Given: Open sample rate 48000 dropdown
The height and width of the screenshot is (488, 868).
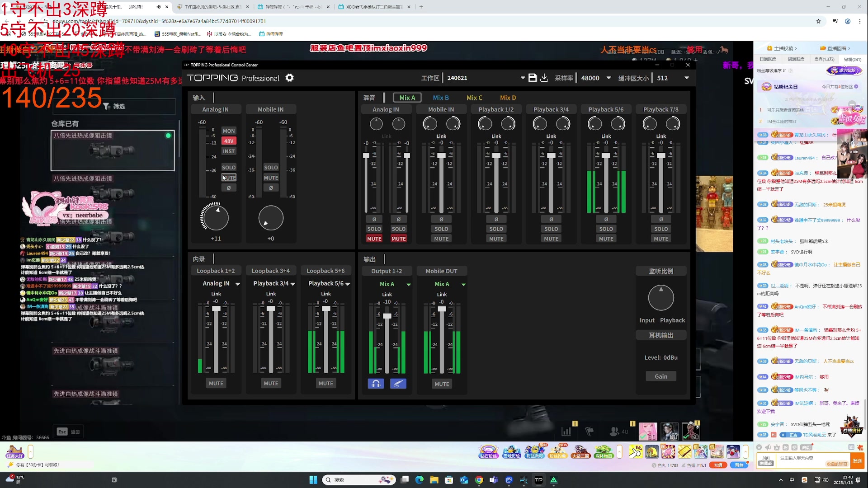Looking at the screenshot, I should [609, 78].
